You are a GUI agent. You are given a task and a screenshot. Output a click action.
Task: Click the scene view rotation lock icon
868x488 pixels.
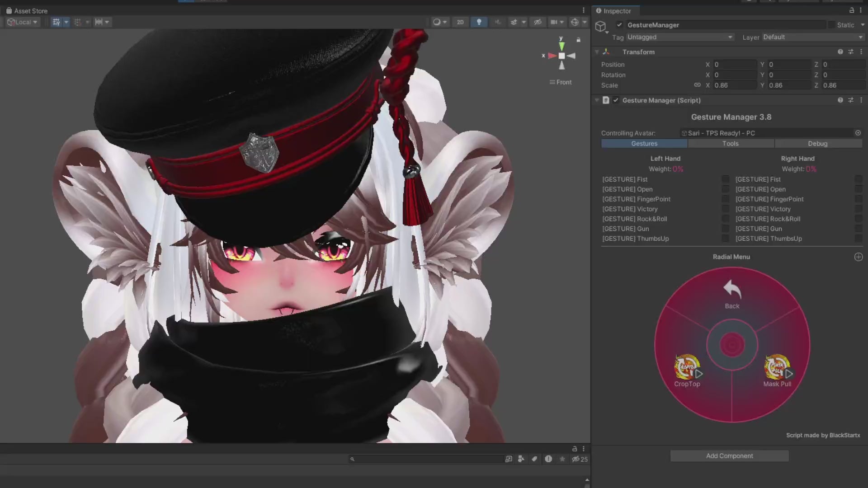578,40
